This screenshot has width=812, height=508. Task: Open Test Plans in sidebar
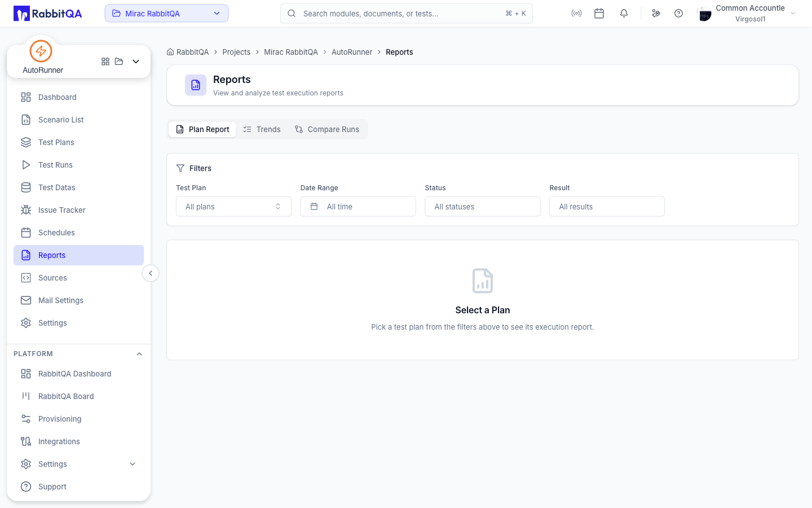[x=78, y=142]
